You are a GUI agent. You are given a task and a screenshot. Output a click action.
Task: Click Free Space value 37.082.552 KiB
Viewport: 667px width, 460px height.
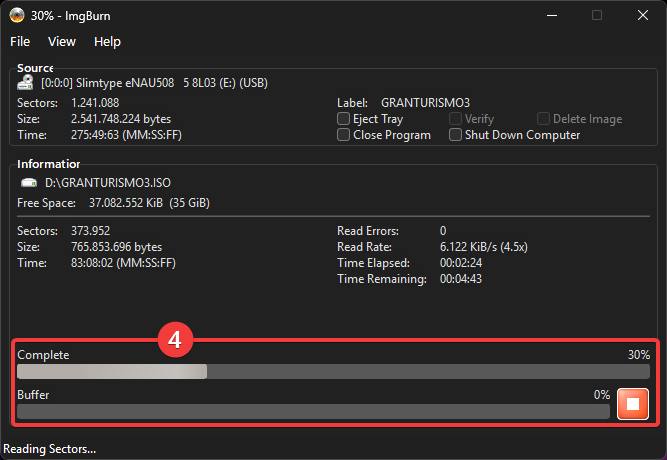coord(125,203)
